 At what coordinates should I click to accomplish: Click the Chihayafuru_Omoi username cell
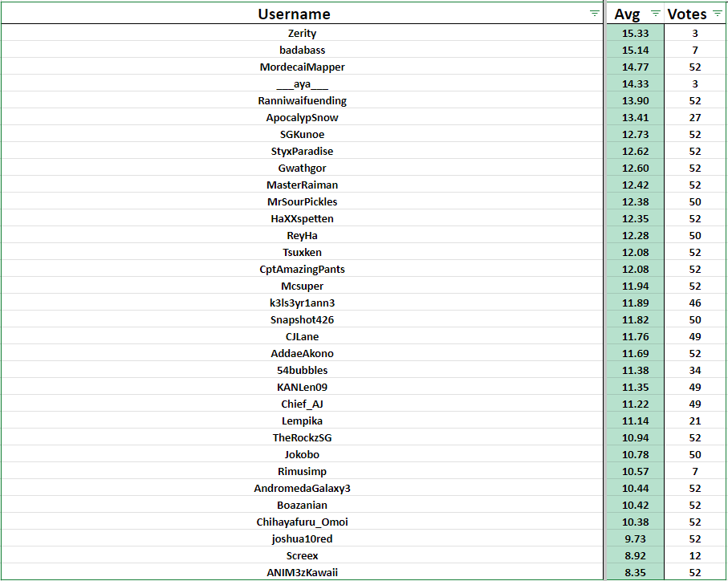click(x=302, y=522)
